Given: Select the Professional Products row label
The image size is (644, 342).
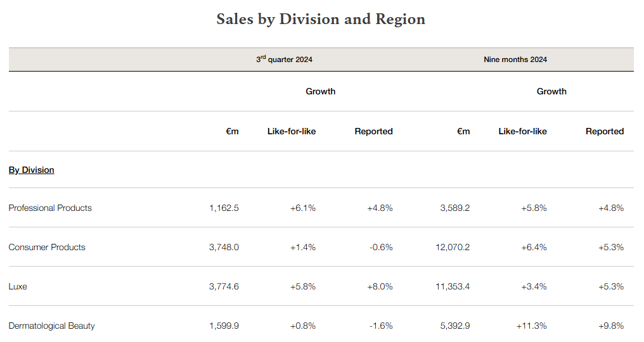Looking at the screenshot, I should [x=50, y=208].
